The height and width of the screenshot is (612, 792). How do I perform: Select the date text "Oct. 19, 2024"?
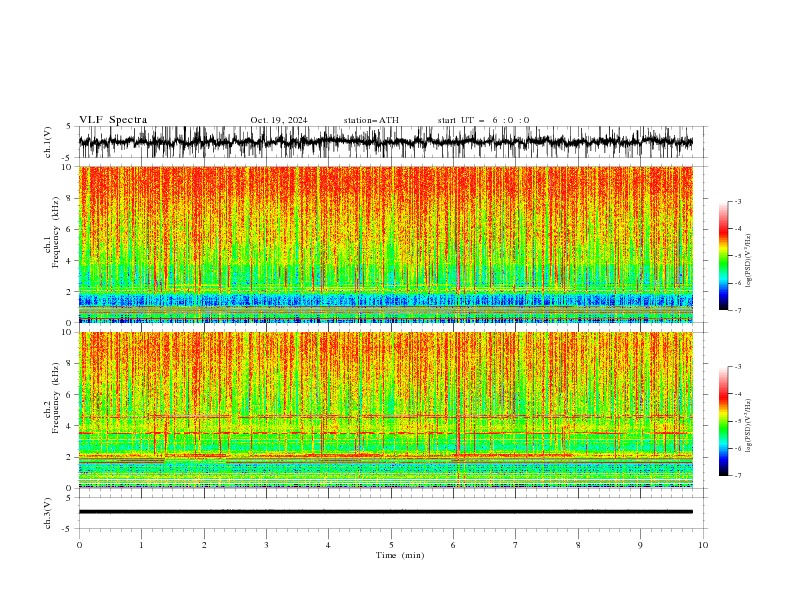coord(279,120)
